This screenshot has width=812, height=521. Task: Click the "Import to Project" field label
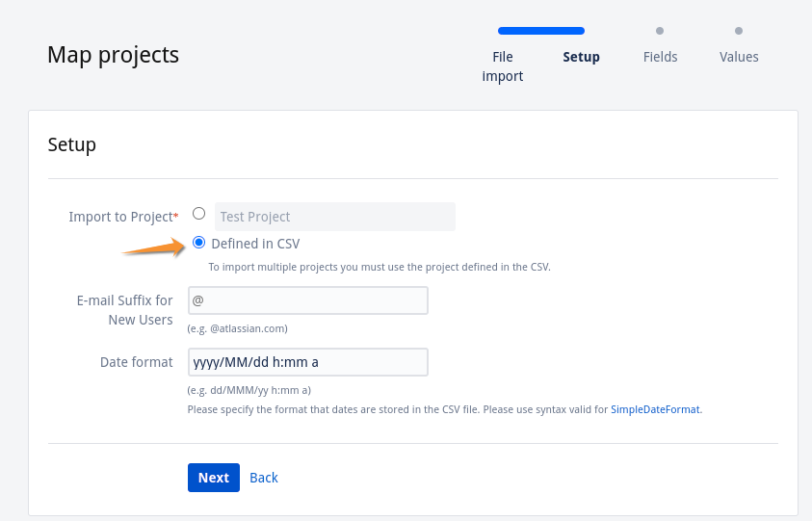pyautogui.click(x=120, y=217)
